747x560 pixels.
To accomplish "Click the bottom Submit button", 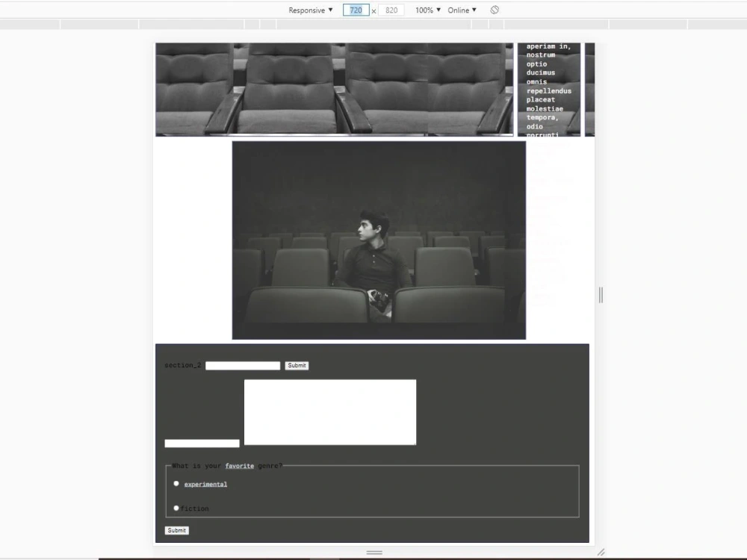I will 177,530.
